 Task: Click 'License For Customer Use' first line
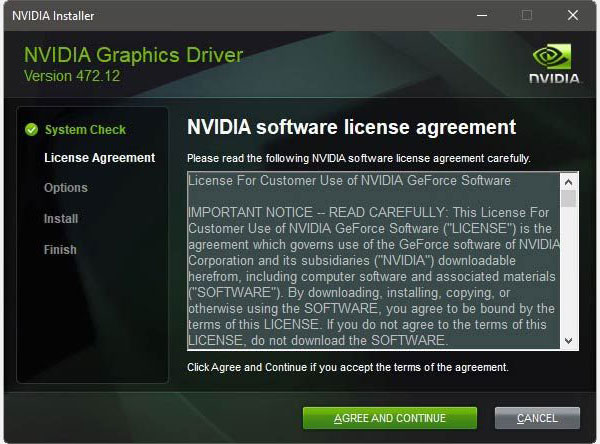(349, 180)
